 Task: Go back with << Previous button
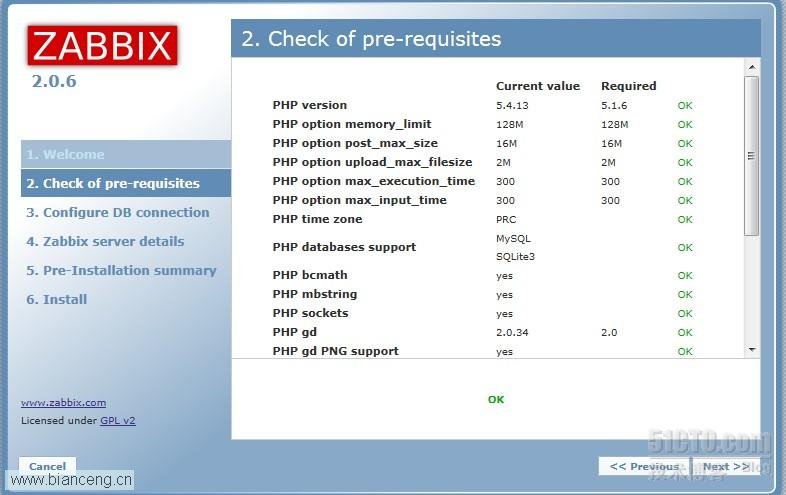click(x=644, y=466)
